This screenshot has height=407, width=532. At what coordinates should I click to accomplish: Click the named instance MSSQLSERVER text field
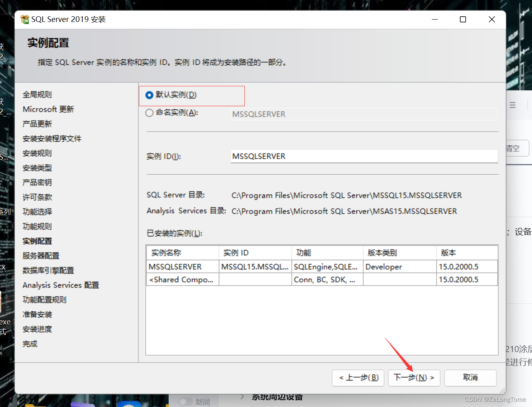364,114
